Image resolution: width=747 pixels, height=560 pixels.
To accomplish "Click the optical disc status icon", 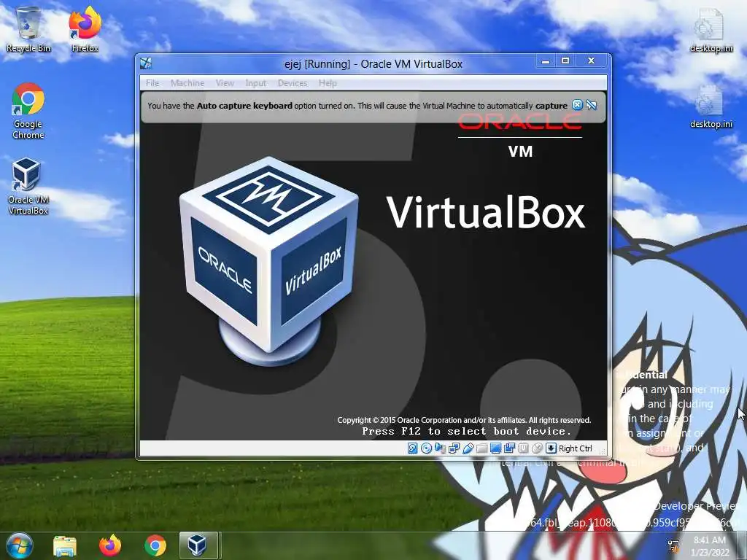I will [426, 448].
